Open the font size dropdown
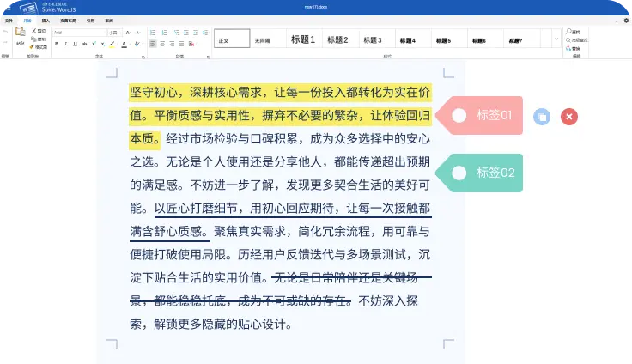 click(114, 33)
